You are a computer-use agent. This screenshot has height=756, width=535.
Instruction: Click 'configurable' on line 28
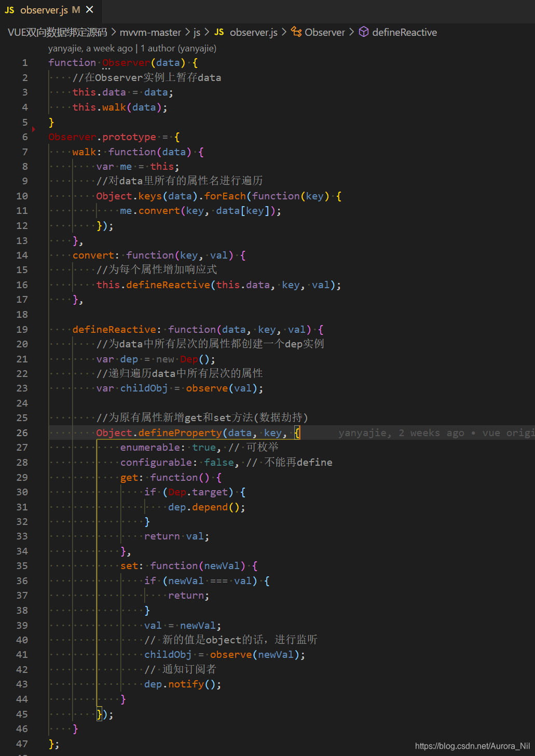(x=156, y=462)
